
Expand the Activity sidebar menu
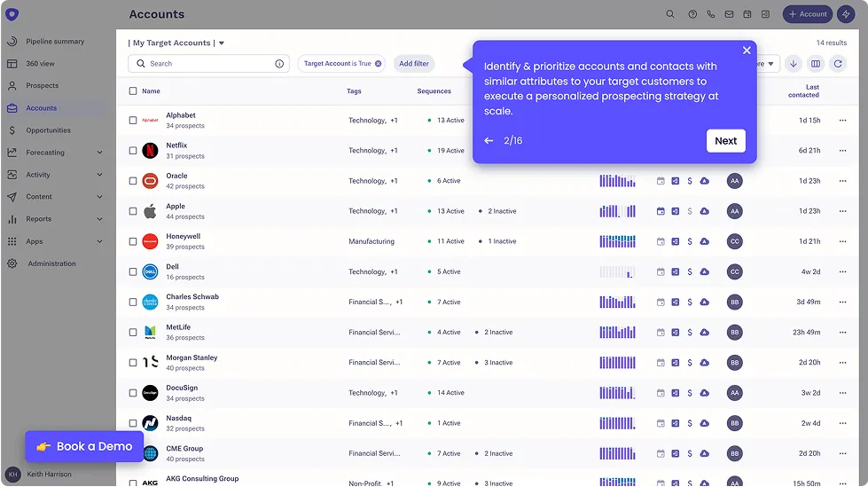point(99,175)
